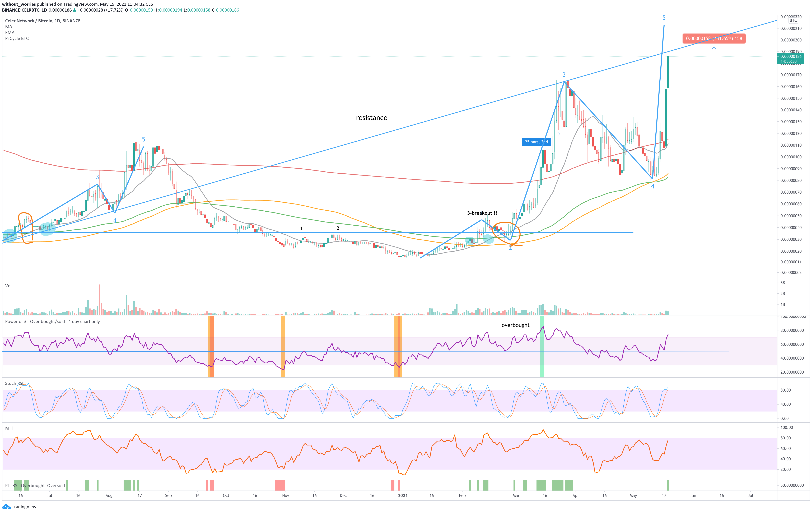Click the 0.00000200 price axis label

[791, 40]
